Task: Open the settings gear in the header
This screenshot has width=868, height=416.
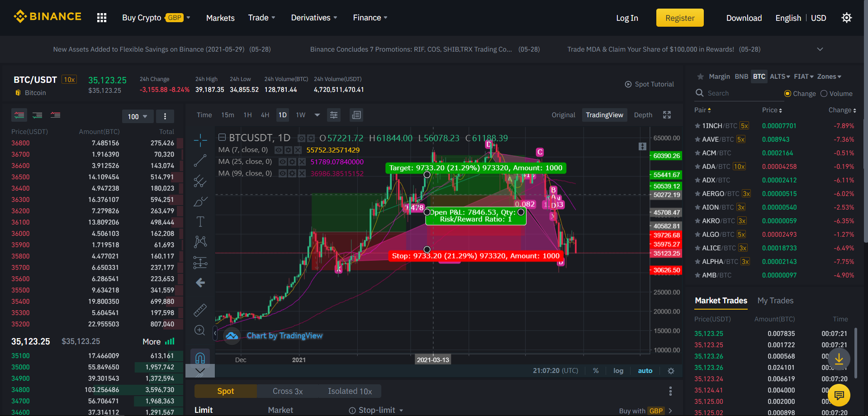Action: point(846,18)
